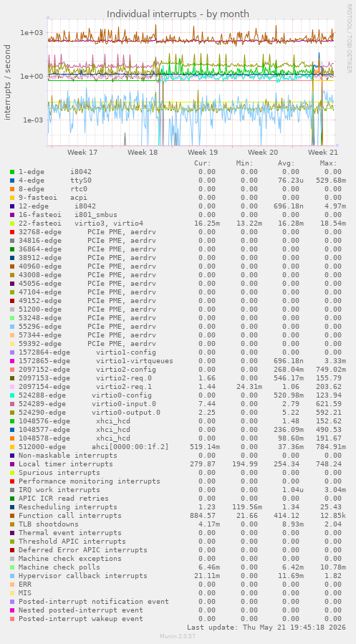This screenshot has width=356, height=644.
Task: Click the Machine check polls label
Action: (x=59, y=567)
